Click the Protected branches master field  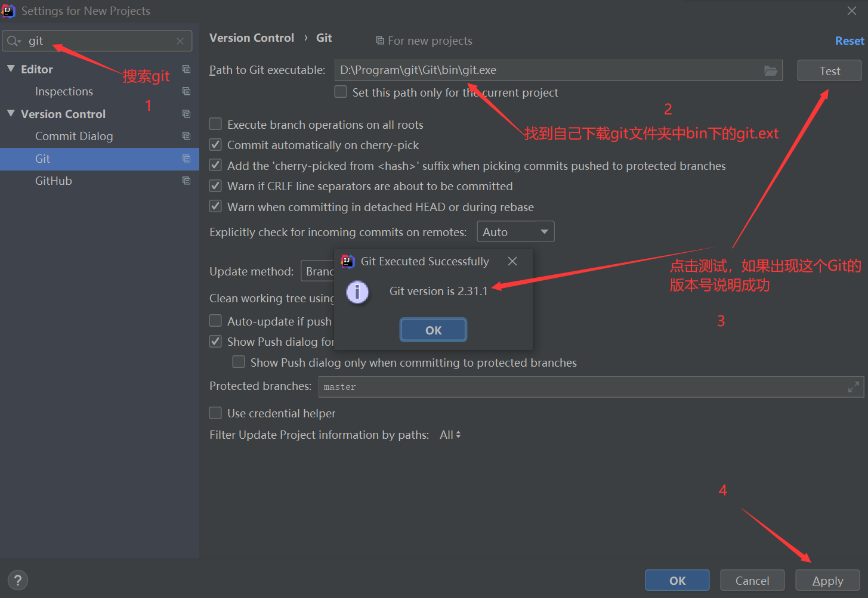coord(591,387)
